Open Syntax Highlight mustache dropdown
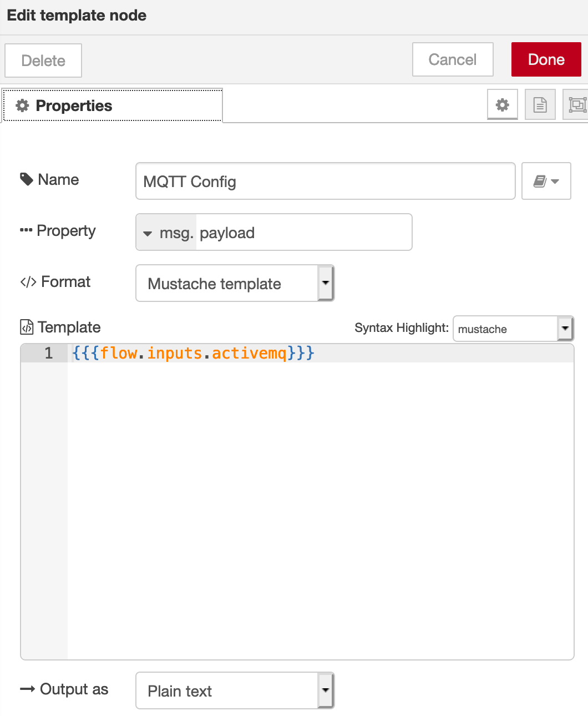 tap(513, 329)
